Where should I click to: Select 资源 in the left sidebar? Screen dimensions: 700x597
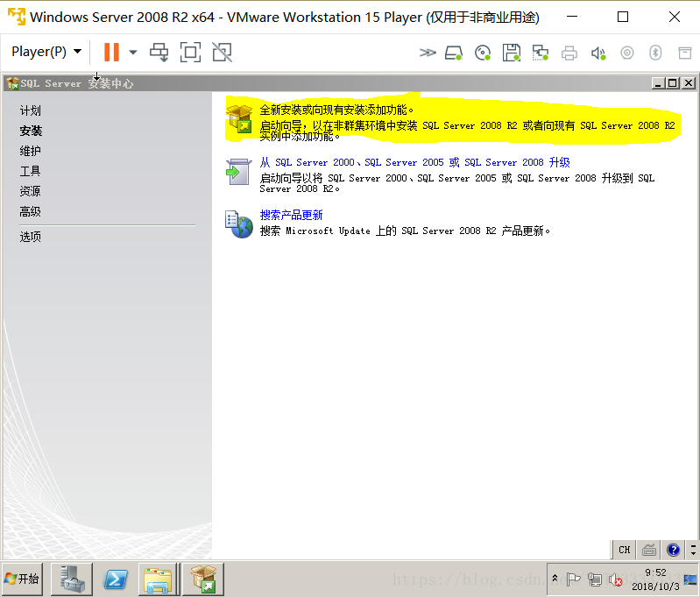coord(31,191)
